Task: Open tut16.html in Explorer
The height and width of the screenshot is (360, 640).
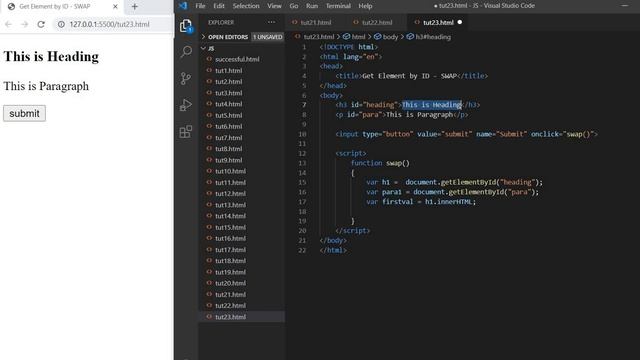Action: coord(242,238)
